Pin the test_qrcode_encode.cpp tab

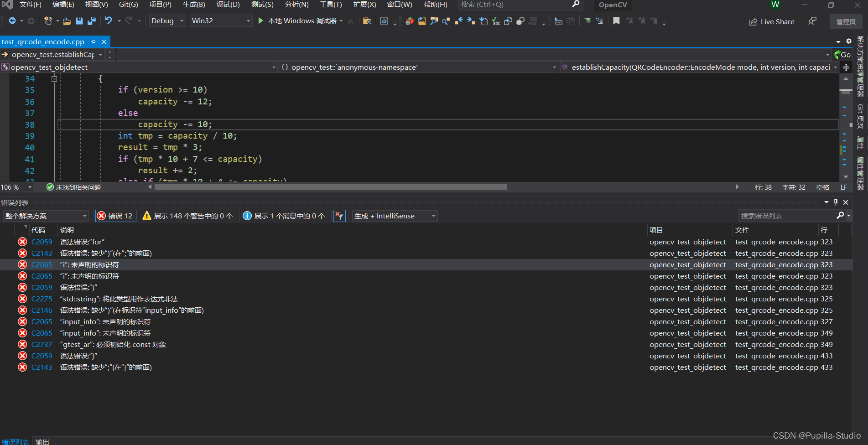94,41
